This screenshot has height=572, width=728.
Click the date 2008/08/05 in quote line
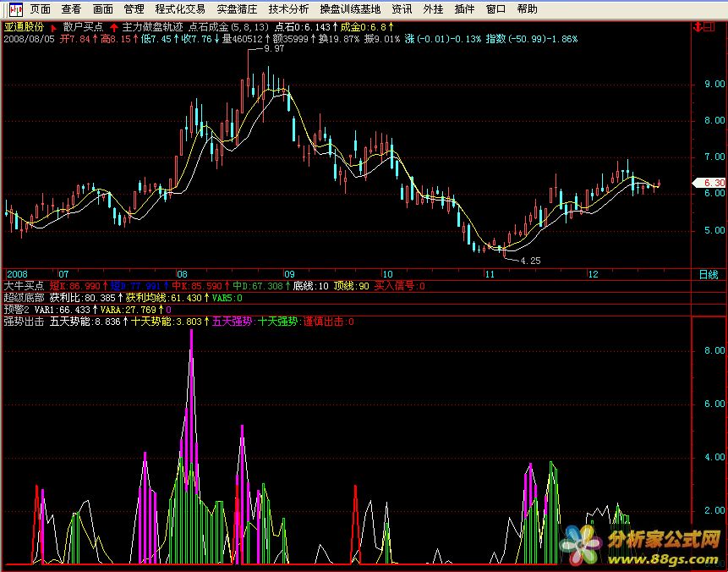pyautogui.click(x=30, y=39)
